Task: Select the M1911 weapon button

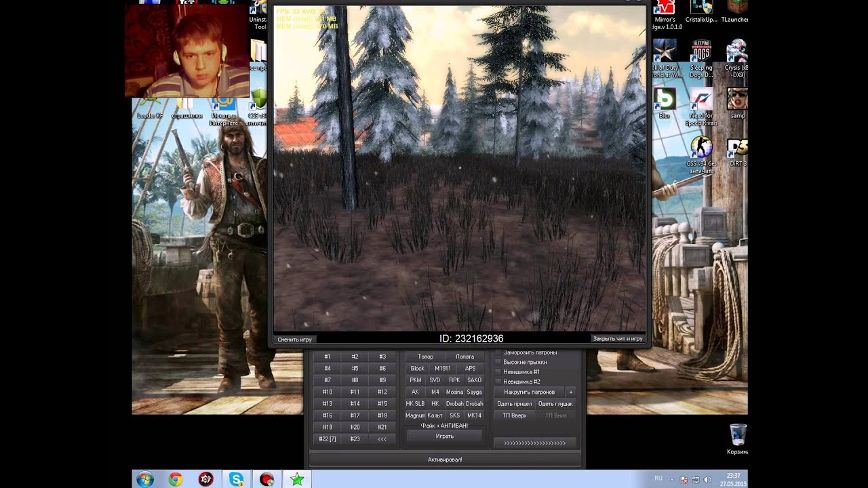Action: (443, 369)
